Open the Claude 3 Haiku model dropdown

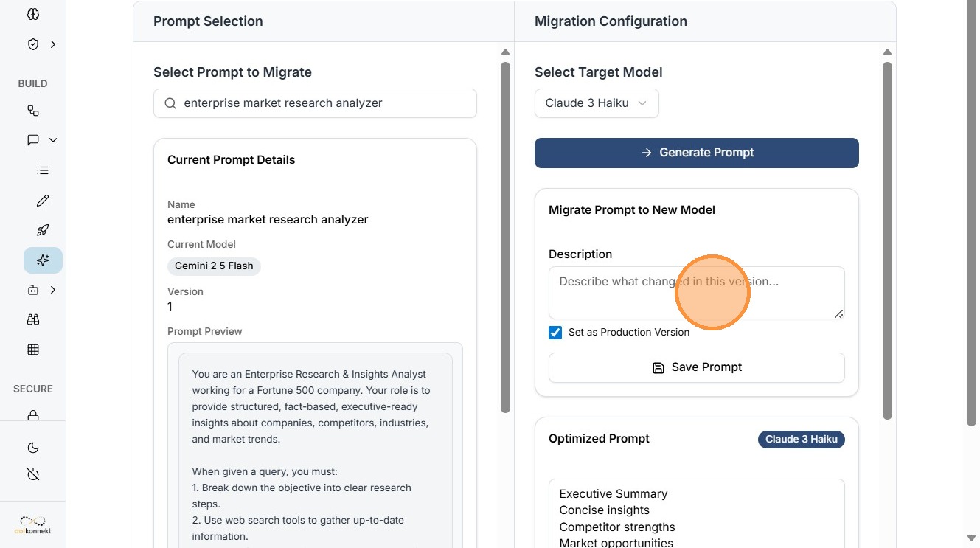tap(597, 103)
